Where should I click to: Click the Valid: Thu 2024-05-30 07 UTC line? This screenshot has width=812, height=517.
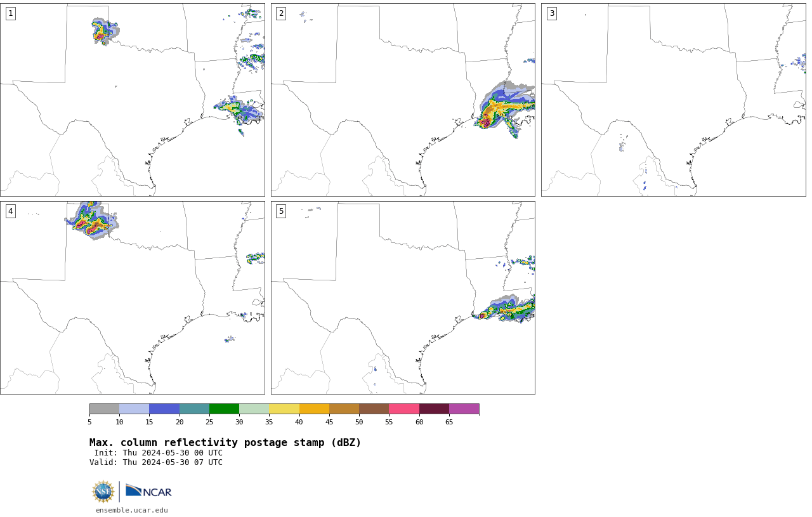[x=156, y=462]
